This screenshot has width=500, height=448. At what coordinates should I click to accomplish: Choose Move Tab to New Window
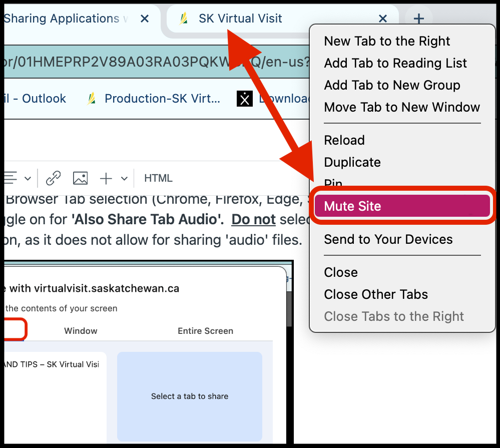tap(401, 107)
